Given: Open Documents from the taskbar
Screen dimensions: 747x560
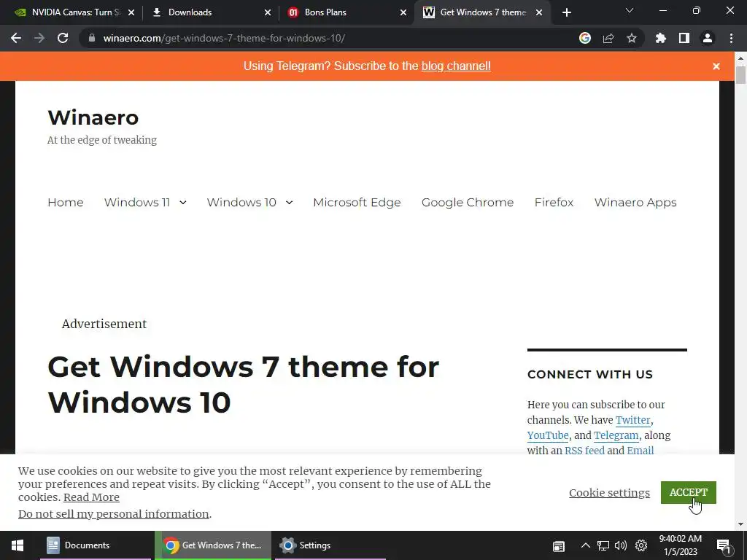Looking at the screenshot, I should coord(96,545).
